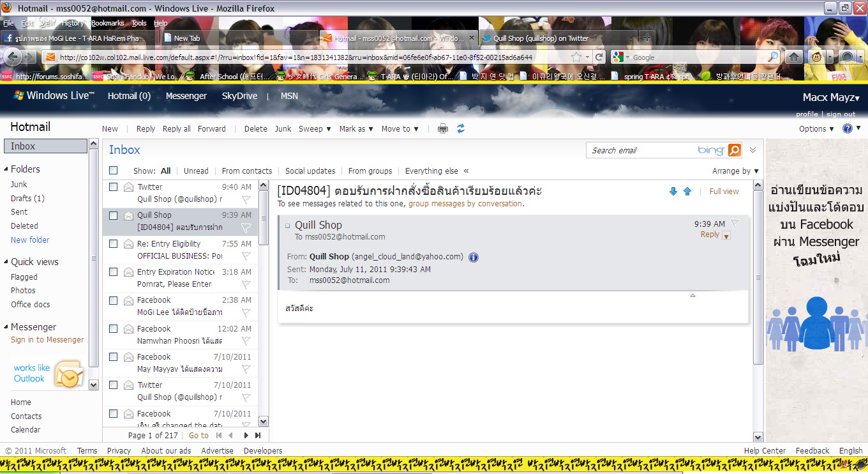Open the Reply options arrow in the message header
868x474 pixels.
click(726, 235)
